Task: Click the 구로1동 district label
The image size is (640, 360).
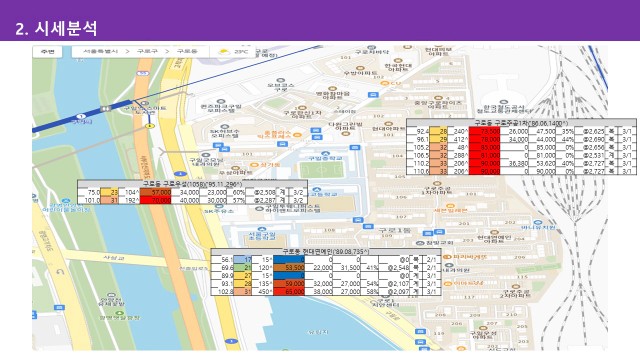Action: click(394, 231)
